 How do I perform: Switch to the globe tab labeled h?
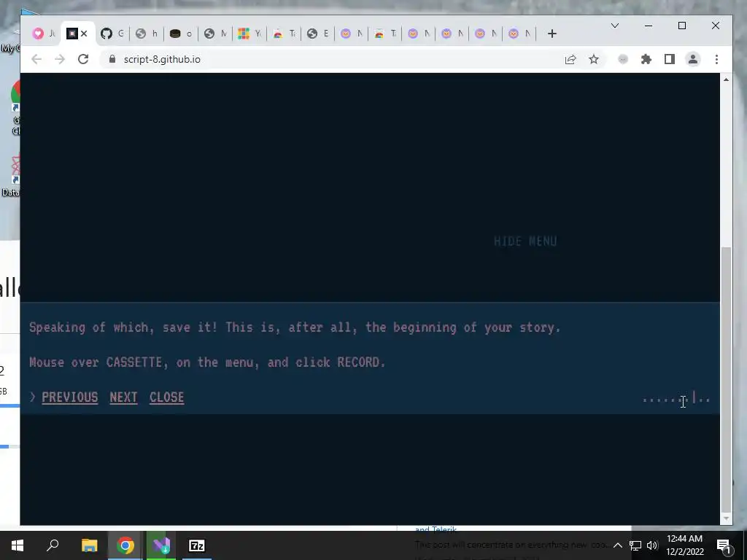tap(146, 34)
